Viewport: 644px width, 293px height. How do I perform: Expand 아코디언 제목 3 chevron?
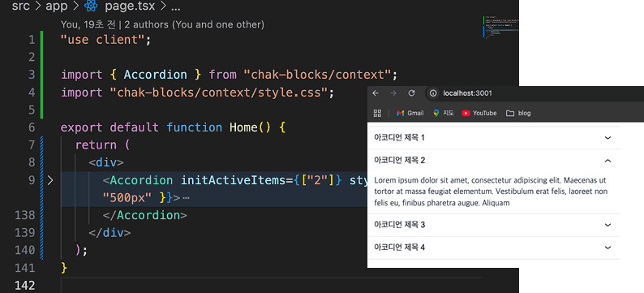608,225
